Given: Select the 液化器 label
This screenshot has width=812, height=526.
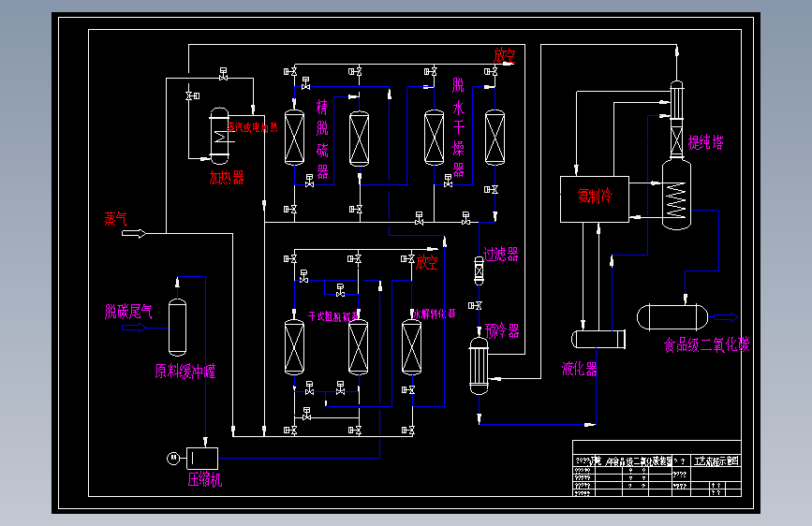Looking at the screenshot, I should [580, 369].
